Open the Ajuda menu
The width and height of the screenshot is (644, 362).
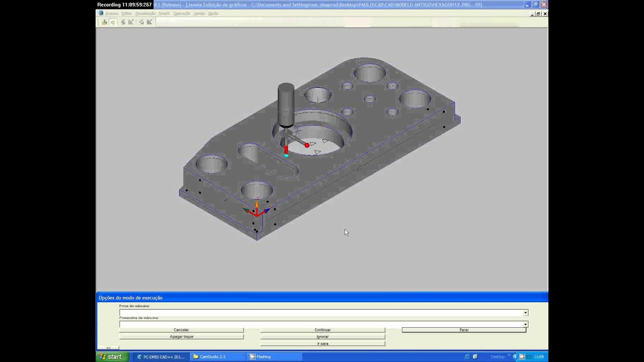pos(213,14)
